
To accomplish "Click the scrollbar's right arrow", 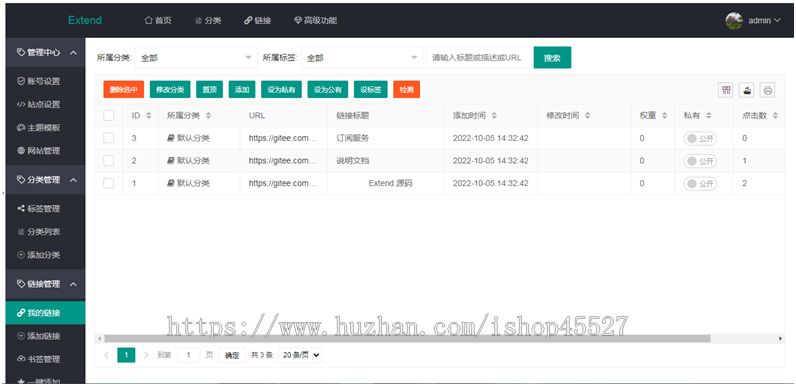I will [x=781, y=338].
